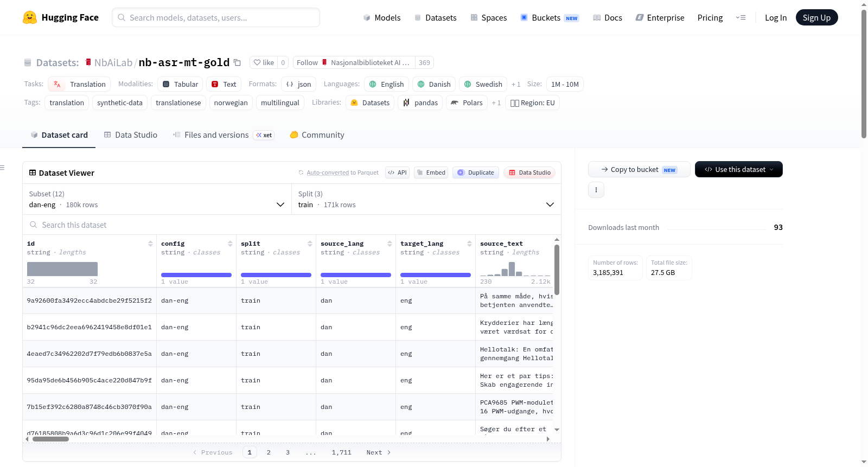The width and height of the screenshot is (868, 467).
Task: Open the three-dot more options button
Action: [x=596, y=190]
